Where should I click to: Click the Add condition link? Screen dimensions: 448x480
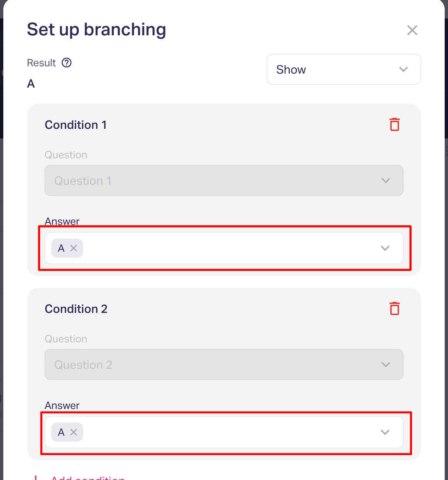point(88,478)
